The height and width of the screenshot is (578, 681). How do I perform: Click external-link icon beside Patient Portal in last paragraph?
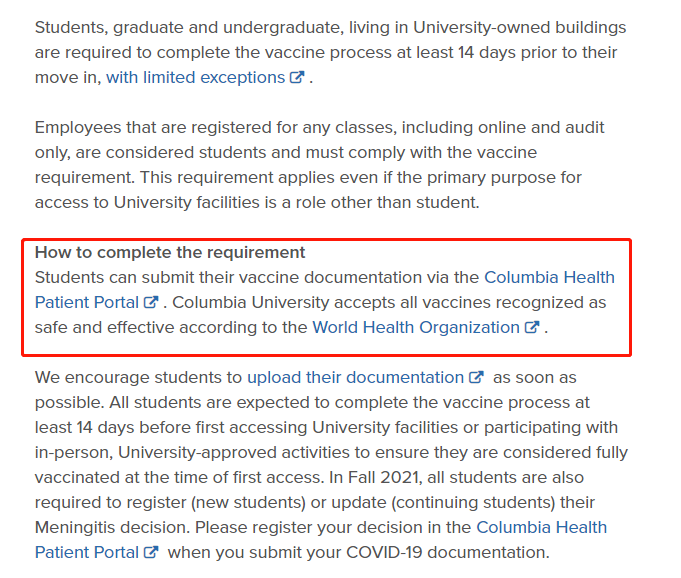151,552
